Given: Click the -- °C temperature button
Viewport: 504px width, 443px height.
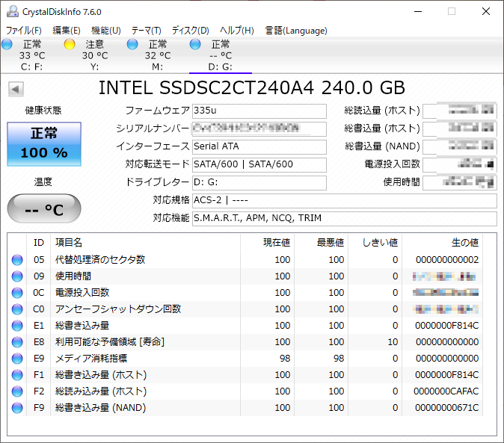Looking at the screenshot, I should pyautogui.click(x=44, y=208).
